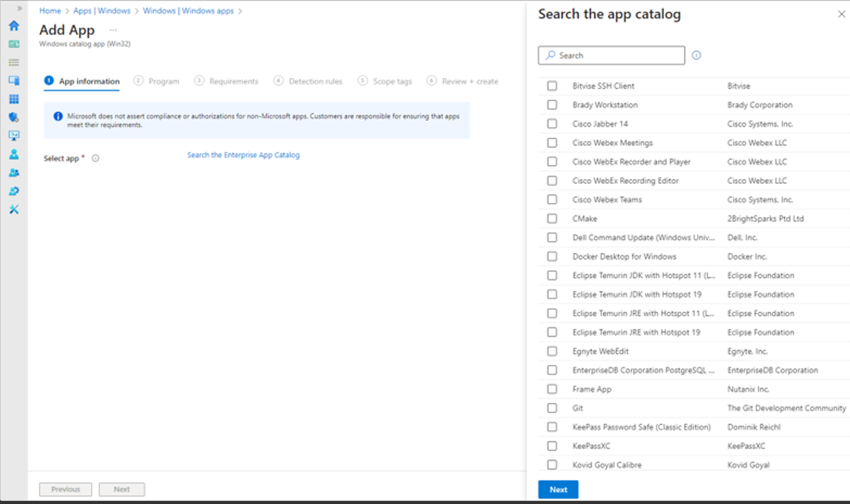Viewport: 850px width, 504px height.
Task: Select the Requirements step tab
Action: pos(226,81)
